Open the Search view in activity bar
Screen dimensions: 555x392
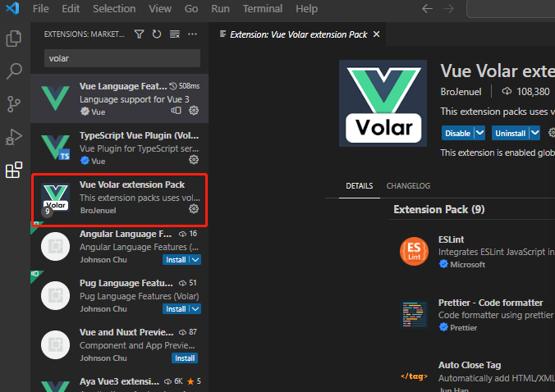tap(14, 71)
